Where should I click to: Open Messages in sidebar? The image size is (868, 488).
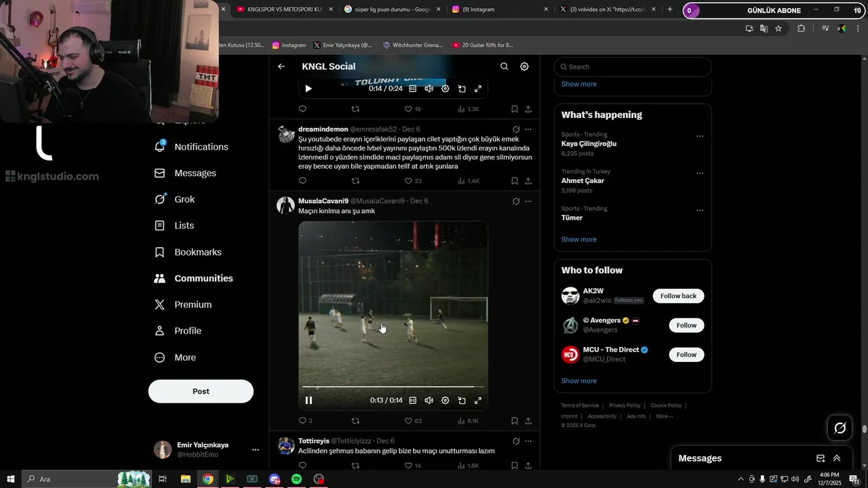coord(185,174)
